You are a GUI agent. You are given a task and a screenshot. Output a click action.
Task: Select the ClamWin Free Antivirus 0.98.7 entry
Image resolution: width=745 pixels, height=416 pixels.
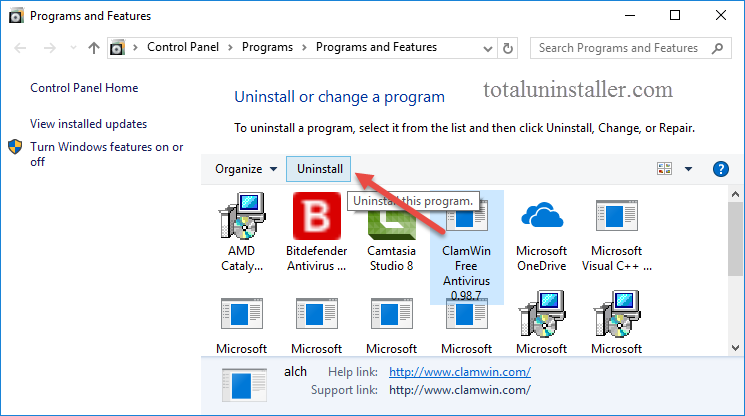(x=467, y=247)
